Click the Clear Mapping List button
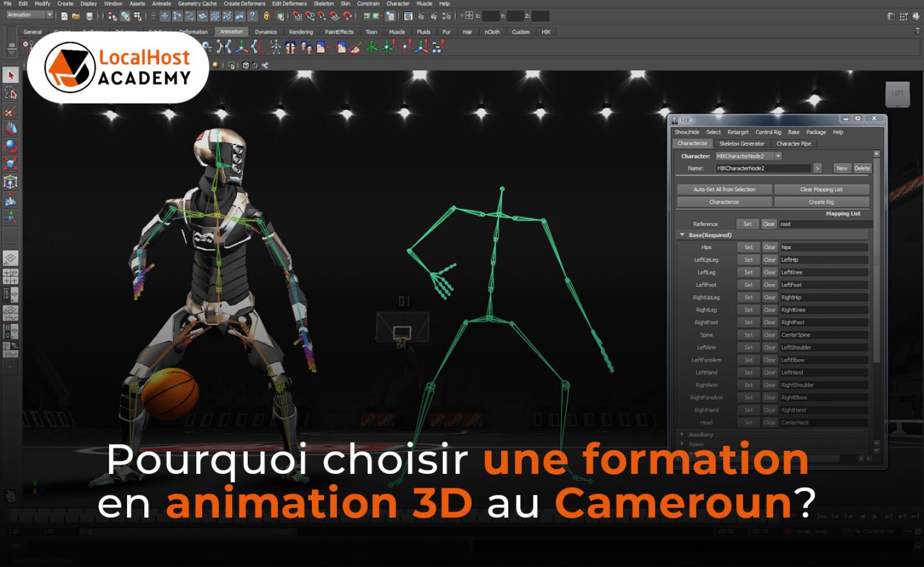 (x=821, y=190)
